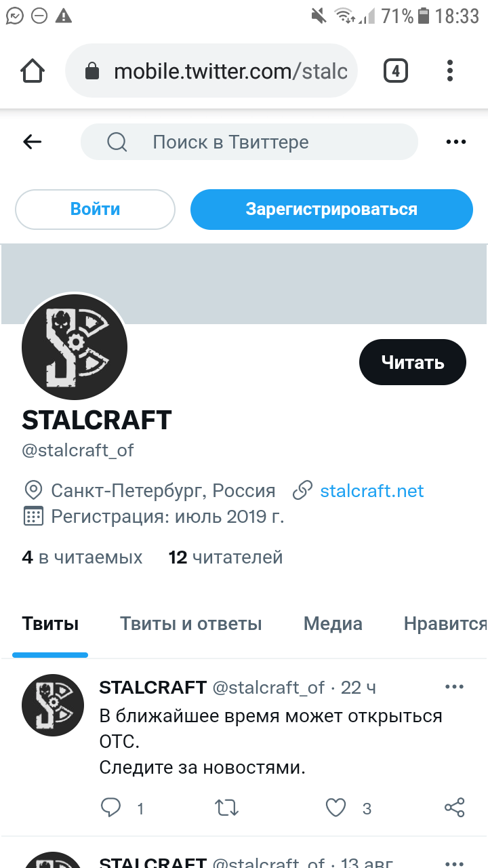Retweet the first tweet
The image size is (488, 868).
[x=226, y=808]
